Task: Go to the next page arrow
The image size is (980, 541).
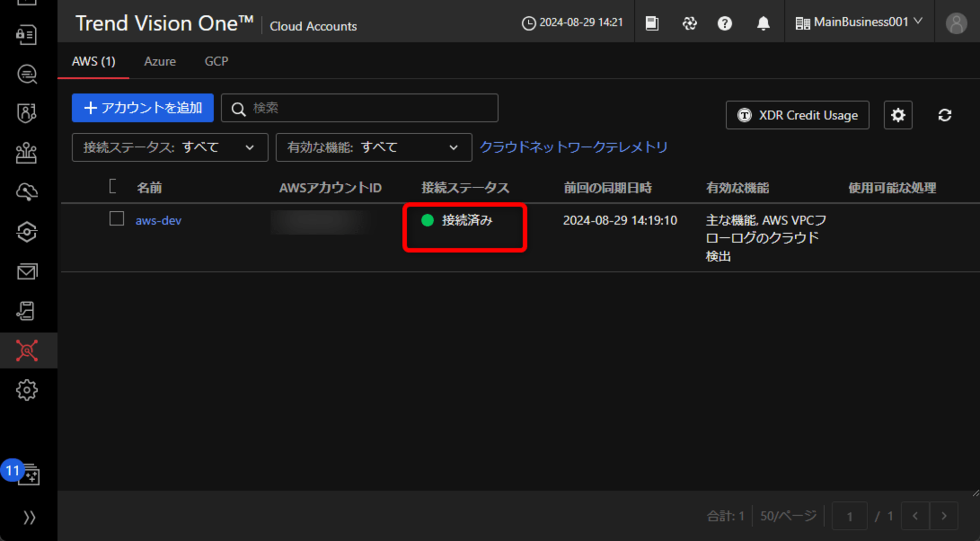Action: 944,516
